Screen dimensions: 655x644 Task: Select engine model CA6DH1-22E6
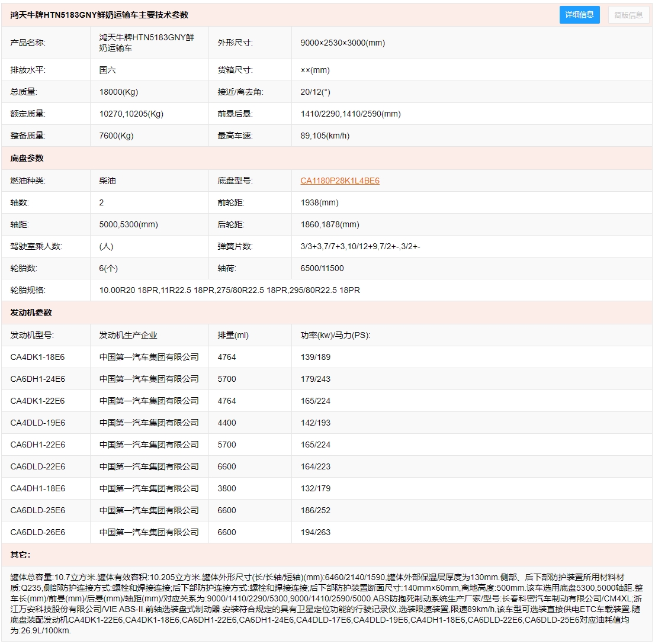point(37,445)
